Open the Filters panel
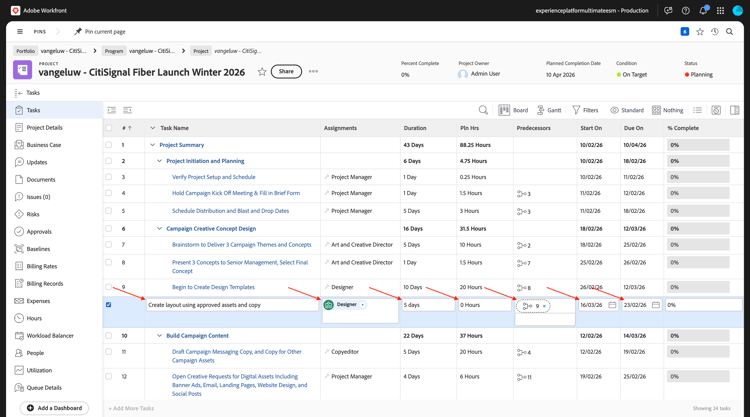Screen dimensions: 750x417 (x=585, y=110)
